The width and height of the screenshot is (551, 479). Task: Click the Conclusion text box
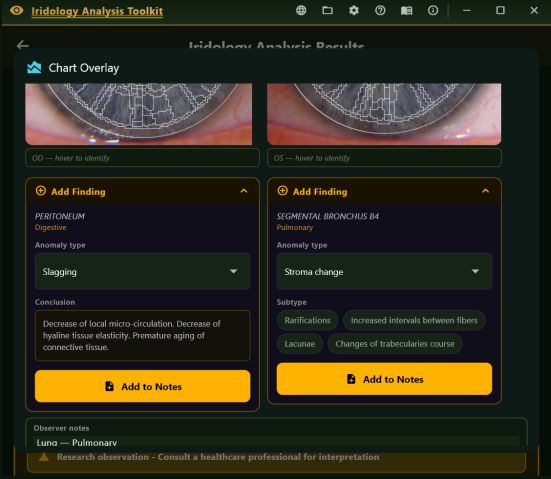pyautogui.click(x=142, y=335)
